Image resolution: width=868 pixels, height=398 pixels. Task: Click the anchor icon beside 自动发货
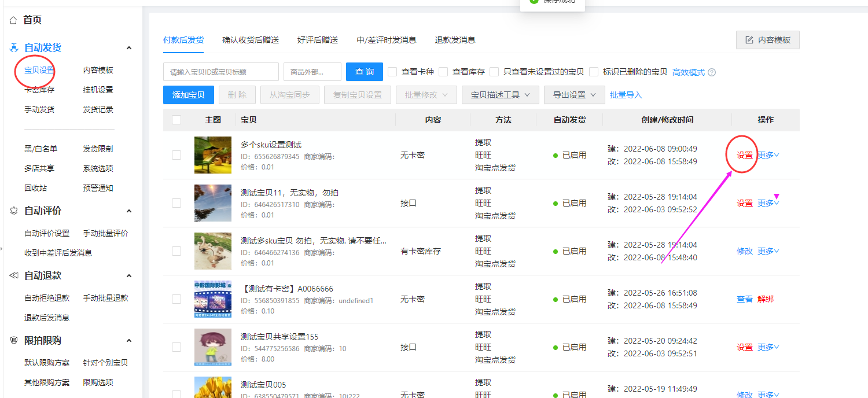click(14, 48)
